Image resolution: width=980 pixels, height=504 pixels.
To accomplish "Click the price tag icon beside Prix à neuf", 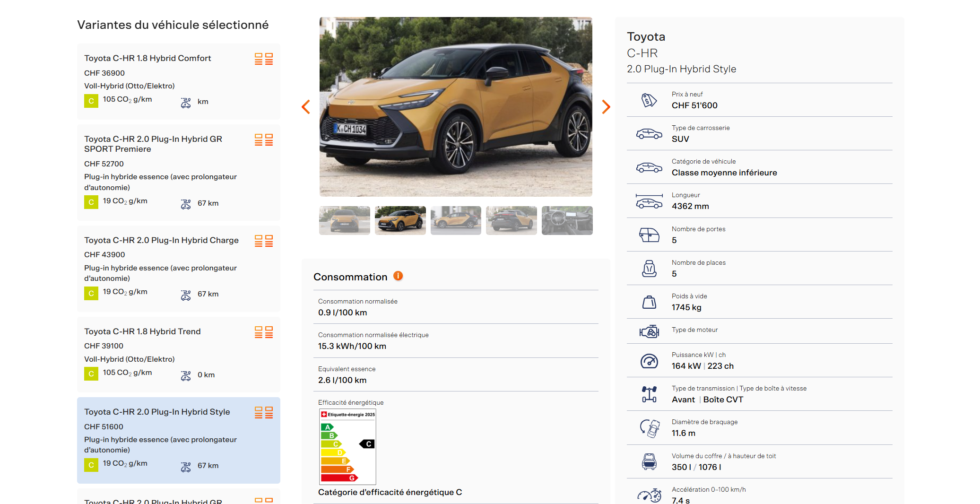I will click(x=649, y=100).
